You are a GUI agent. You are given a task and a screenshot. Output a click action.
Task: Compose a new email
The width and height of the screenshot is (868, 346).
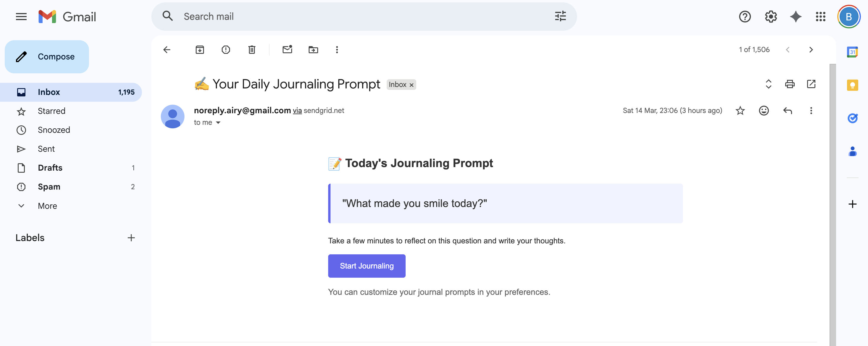click(x=47, y=56)
